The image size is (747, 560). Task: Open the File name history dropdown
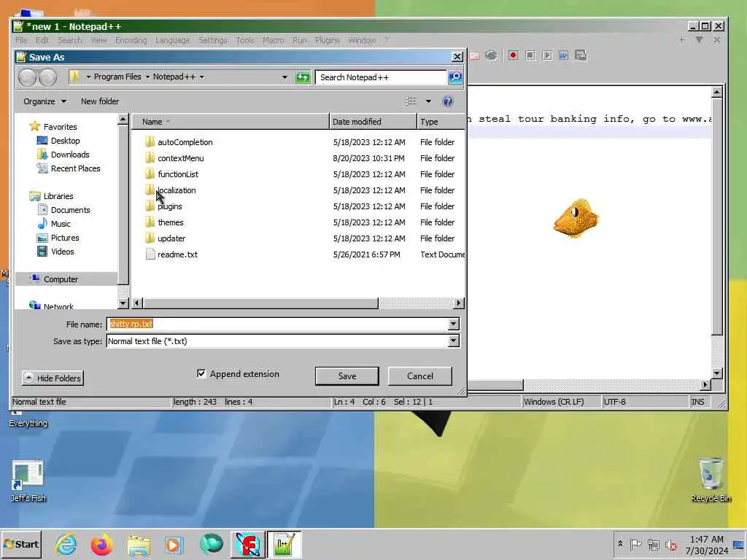tap(453, 324)
